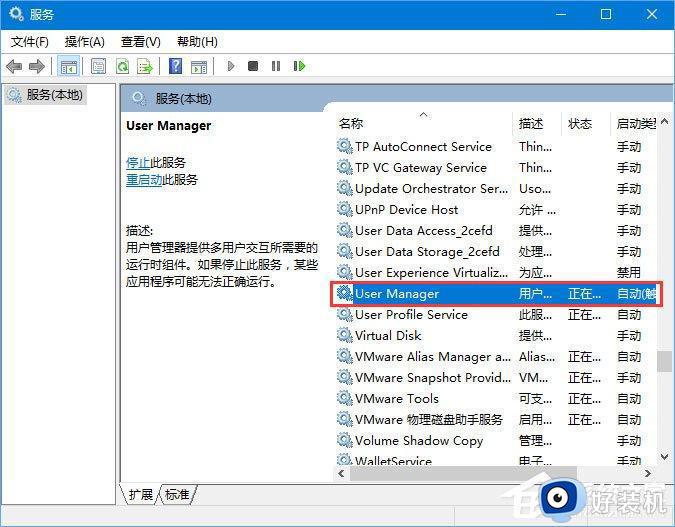Select the VMware Tools service name
The image size is (675, 527).
click(397, 398)
